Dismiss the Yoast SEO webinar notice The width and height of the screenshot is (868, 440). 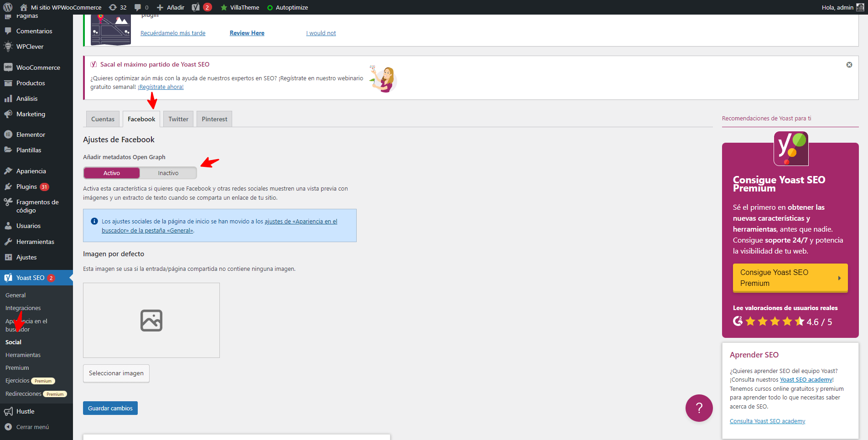tap(849, 65)
